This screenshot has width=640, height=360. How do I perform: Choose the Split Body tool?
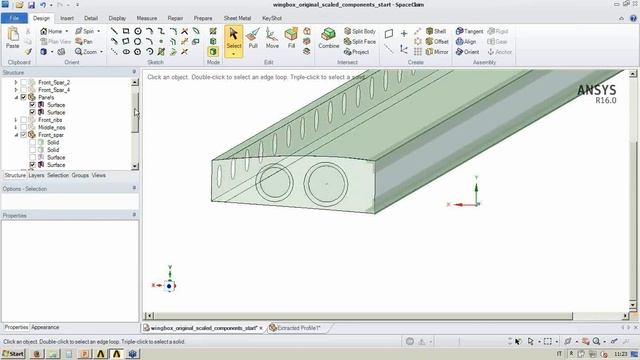coord(360,31)
